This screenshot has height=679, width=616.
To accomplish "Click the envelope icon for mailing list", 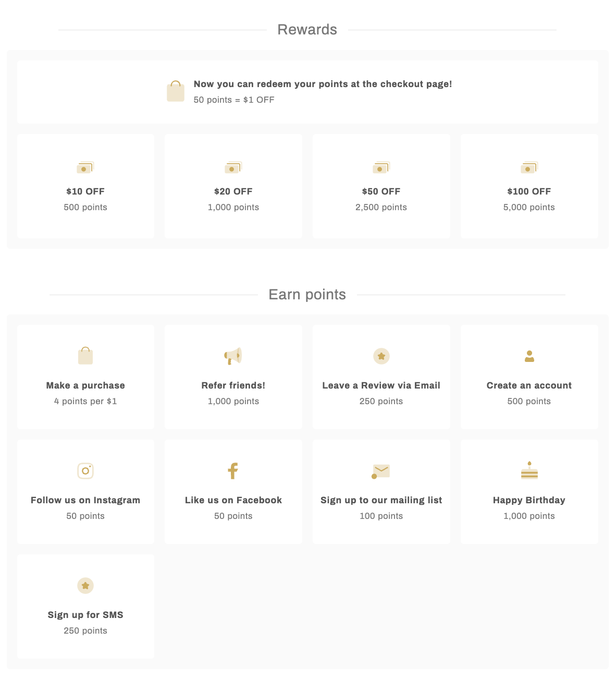I will pos(381,471).
